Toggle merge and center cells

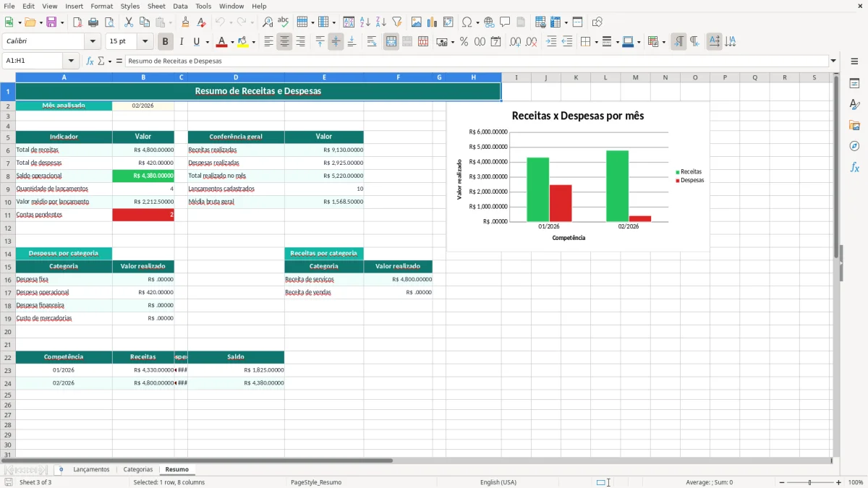point(391,42)
